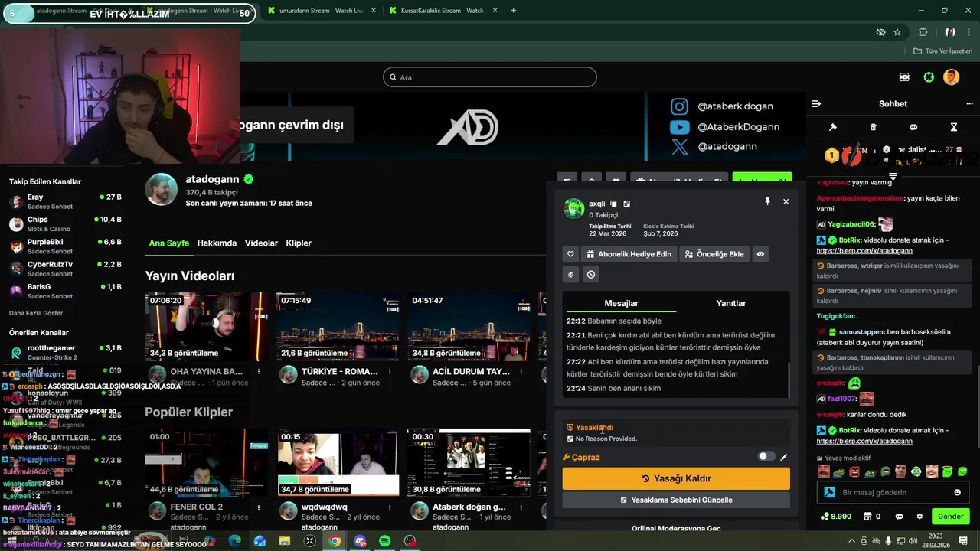The width and height of the screenshot is (980, 551).
Task: Switch to Yanıtlar tab in user card
Action: point(730,303)
